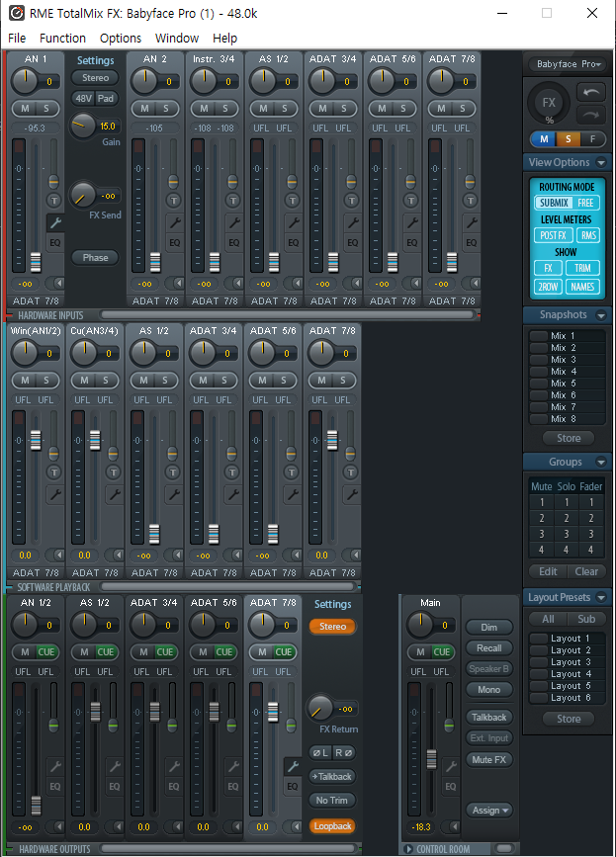The image size is (616, 857).
Task: Click the Mute FX button
Action: [489, 759]
